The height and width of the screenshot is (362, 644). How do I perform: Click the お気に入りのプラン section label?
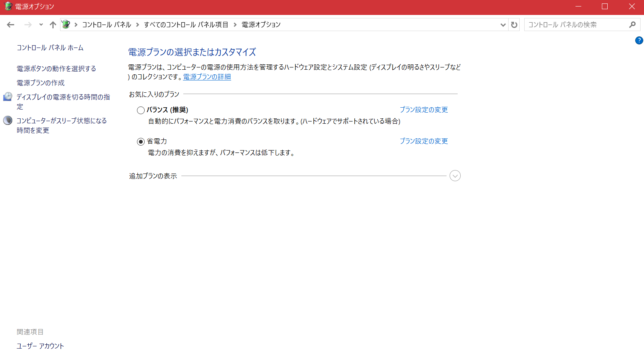pos(154,94)
